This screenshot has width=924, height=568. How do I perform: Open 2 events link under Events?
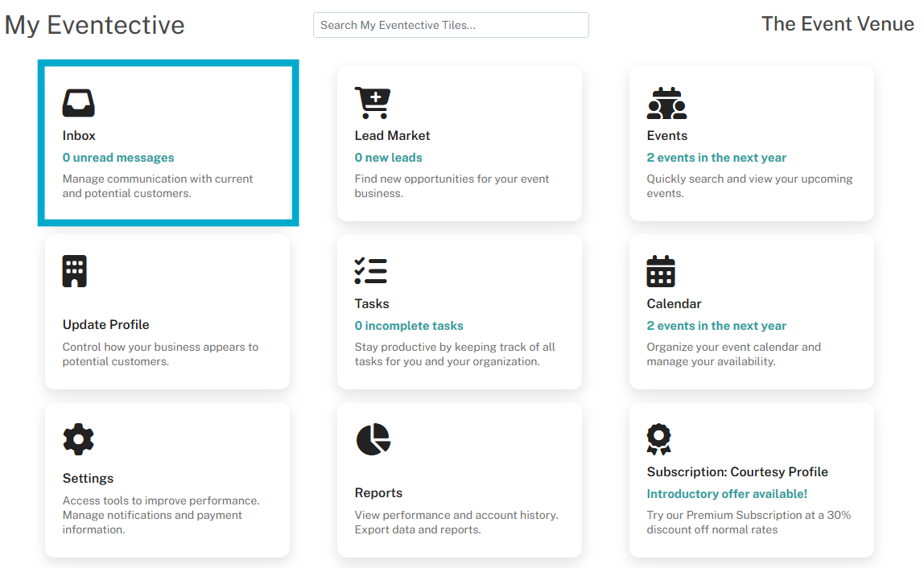click(716, 158)
